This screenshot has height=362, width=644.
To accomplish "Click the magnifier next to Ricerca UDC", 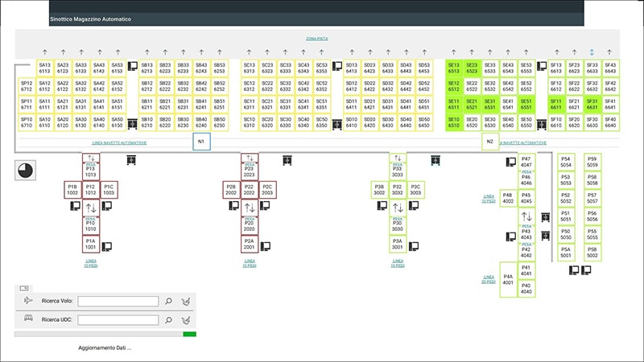I will pyautogui.click(x=169, y=319).
